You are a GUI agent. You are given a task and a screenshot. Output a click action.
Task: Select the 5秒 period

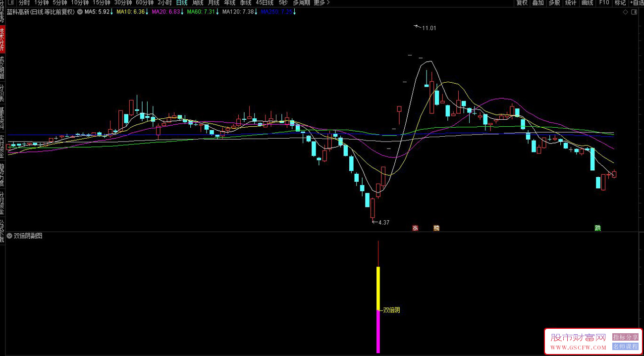tap(282, 2)
